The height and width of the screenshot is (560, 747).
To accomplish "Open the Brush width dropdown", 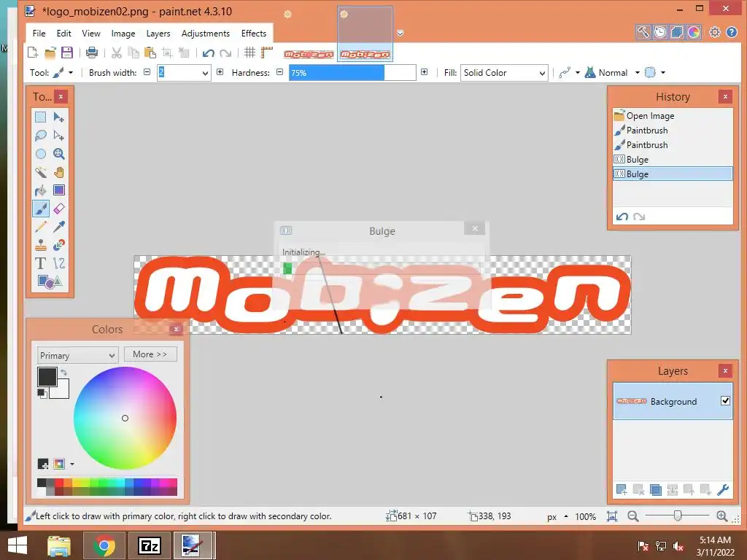I will point(205,73).
